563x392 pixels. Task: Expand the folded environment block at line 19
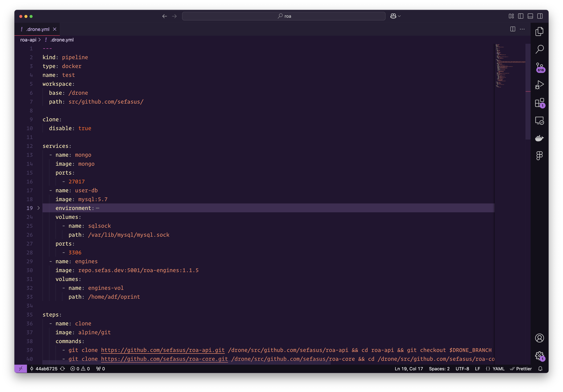[x=39, y=208]
